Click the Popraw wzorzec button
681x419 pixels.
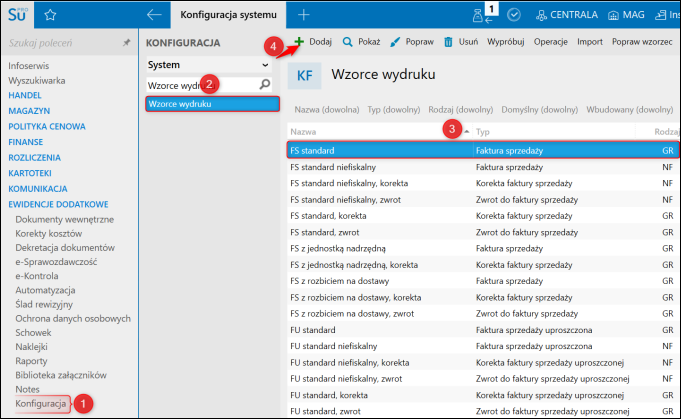pos(642,42)
